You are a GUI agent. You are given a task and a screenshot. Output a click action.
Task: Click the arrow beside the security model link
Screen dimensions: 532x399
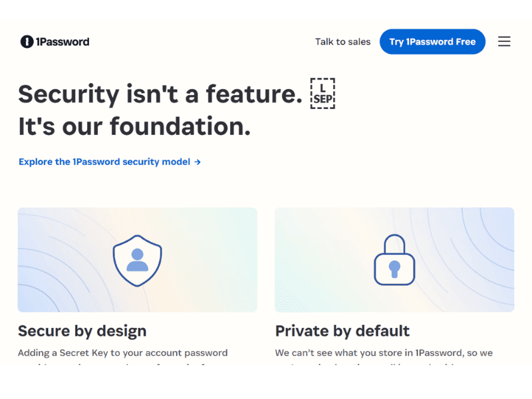click(x=198, y=162)
